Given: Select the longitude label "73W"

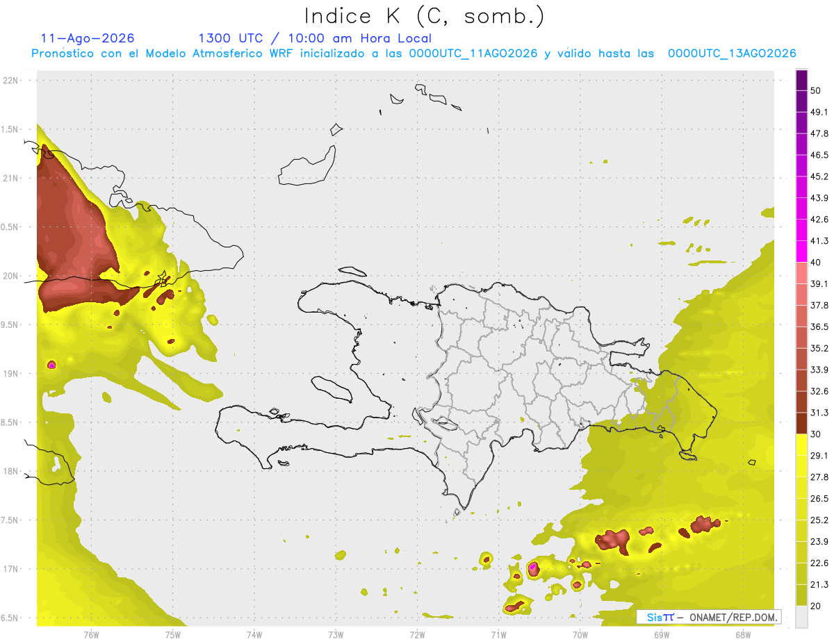Looking at the screenshot, I should tap(336, 634).
